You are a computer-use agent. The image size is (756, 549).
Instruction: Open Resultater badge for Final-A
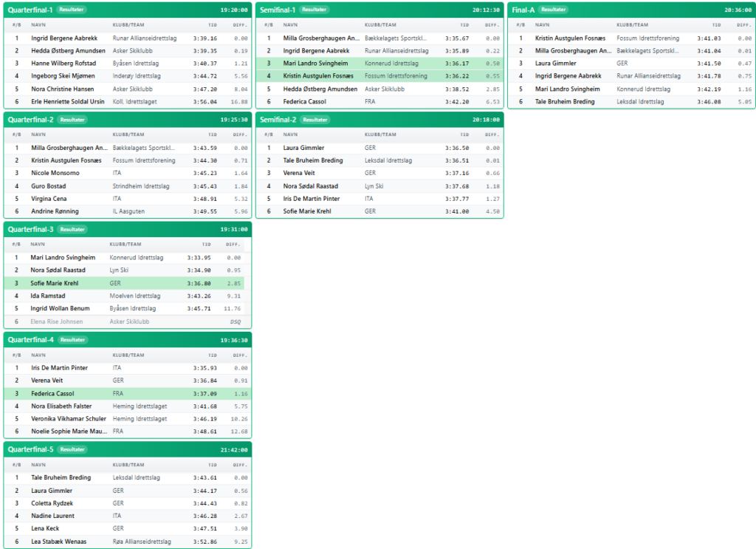coord(553,10)
